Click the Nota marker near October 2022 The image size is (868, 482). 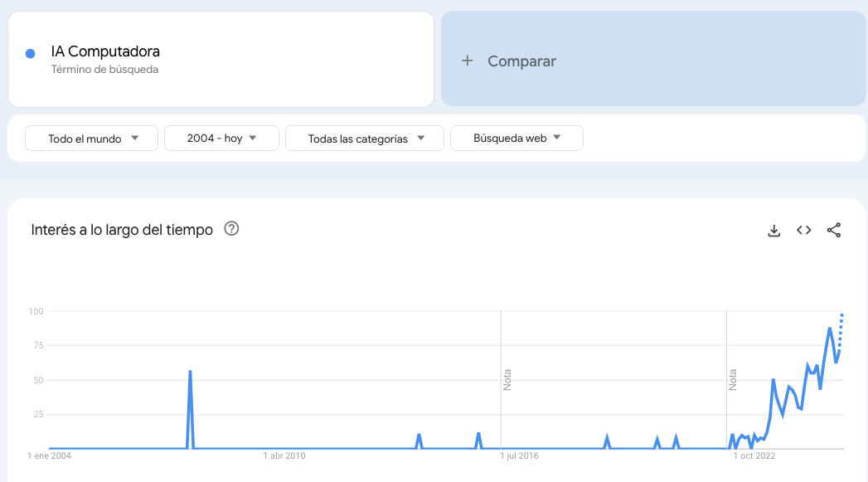(733, 379)
